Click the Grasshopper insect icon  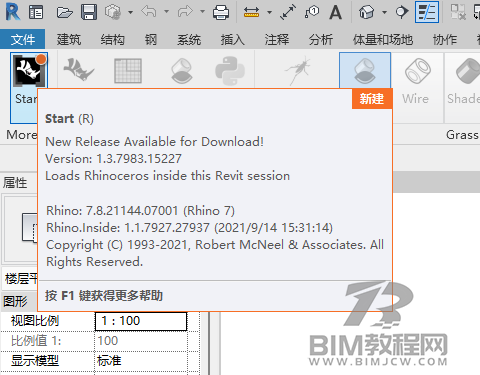pyautogui.click(x=298, y=71)
